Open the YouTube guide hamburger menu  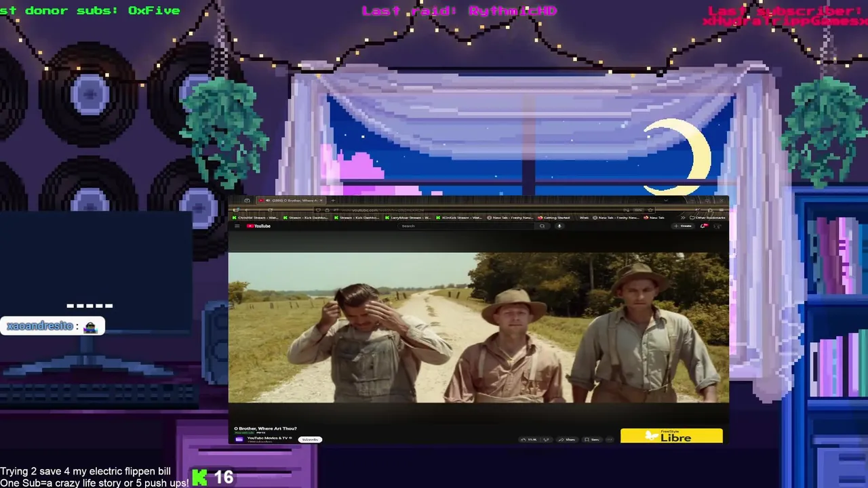(x=237, y=226)
